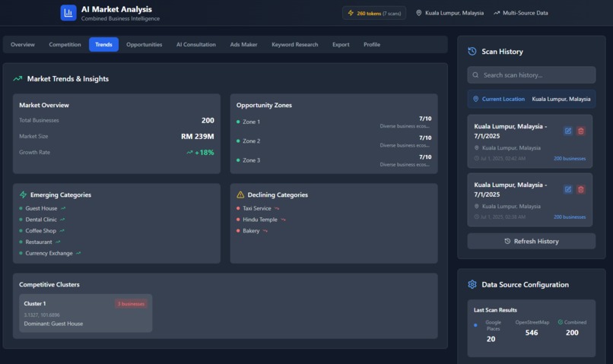This screenshot has width=613, height=364.
Task: Click the Refresh History button
Action: [532, 242]
